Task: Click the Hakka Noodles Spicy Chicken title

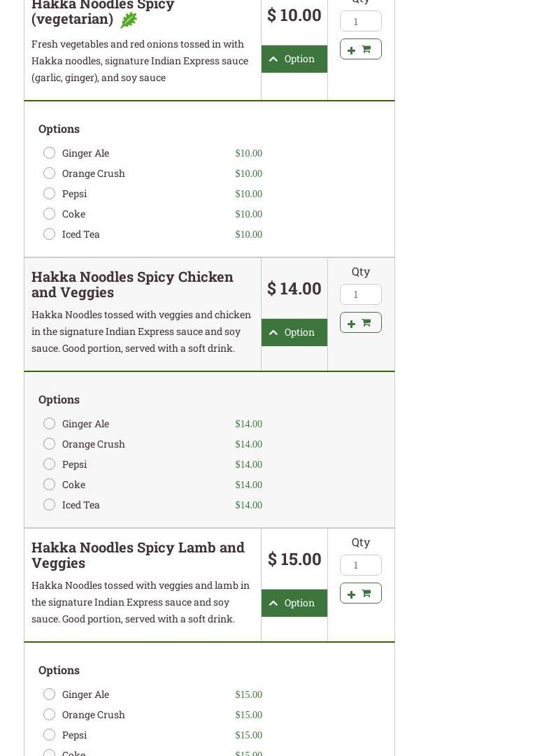Action: [x=132, y=284]
